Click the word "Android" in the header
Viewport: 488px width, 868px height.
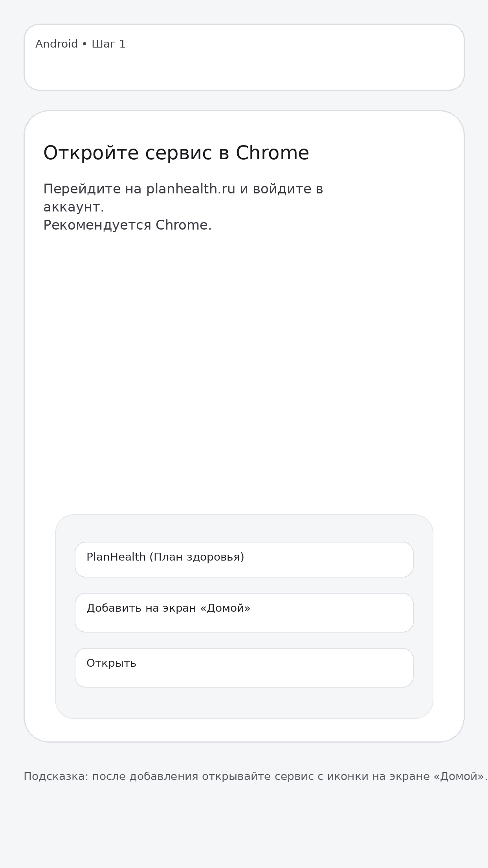tap(57, 44)
